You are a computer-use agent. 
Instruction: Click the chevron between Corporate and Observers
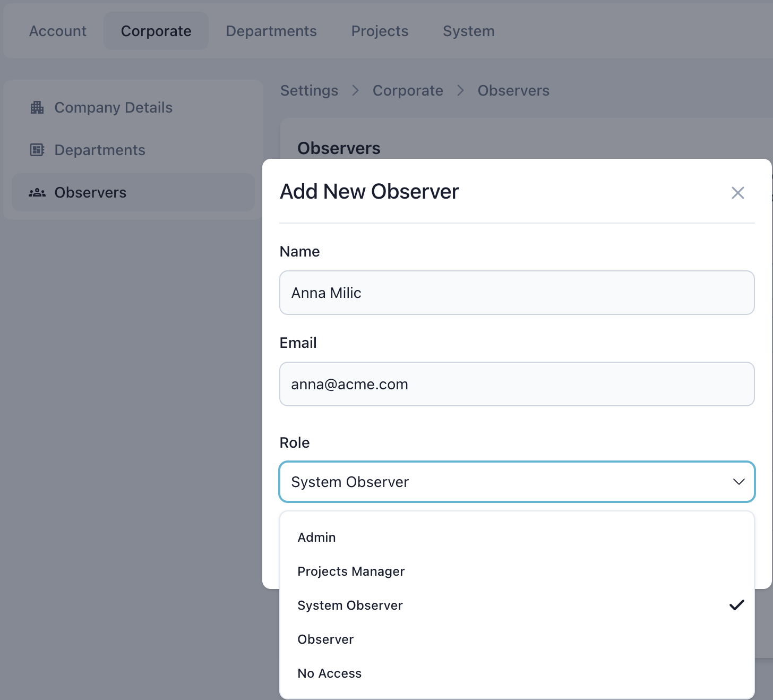[460, 90]
